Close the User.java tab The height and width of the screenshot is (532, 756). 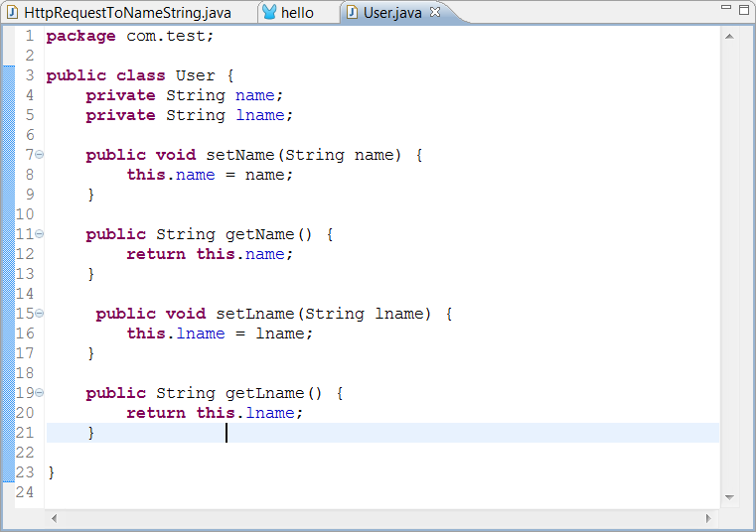(x=435, y=12)
